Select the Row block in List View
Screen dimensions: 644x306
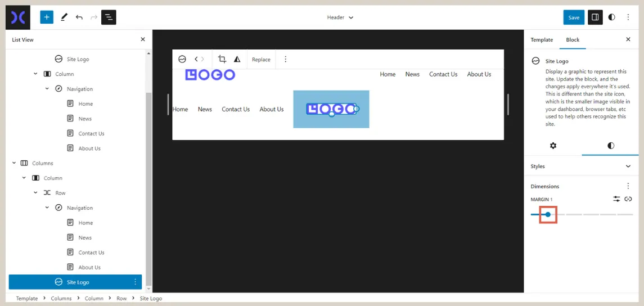pyautogui.click(x=60, y=192)
